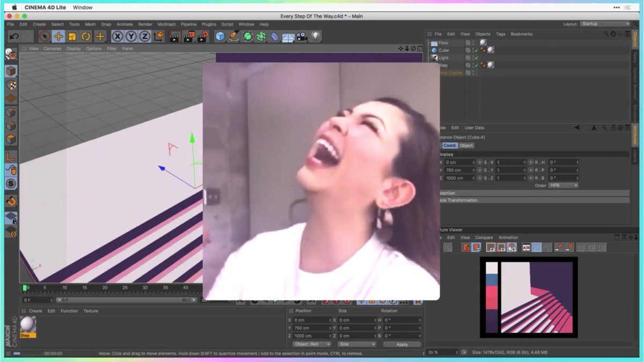Toggle the Z axis lock
Screen dimensions: 644x362
145,37
